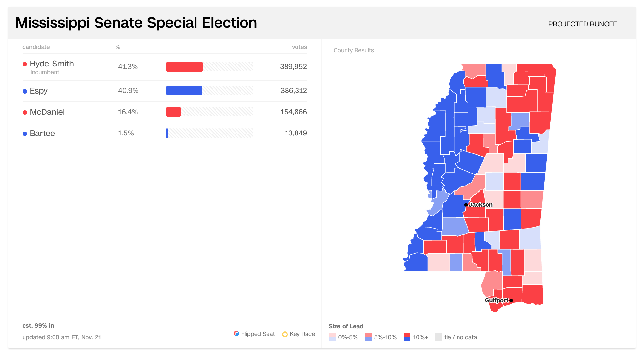Screen dimensions: 644x356
Task: Click Hyde-Smith's red vote percentage bar
Action: pos(185,67)
